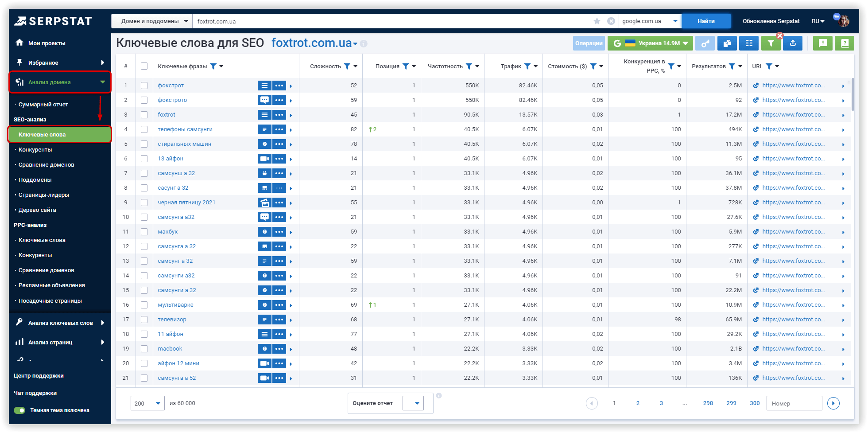Image resolution: width=868 pixels, height=433 pixels.
Task: Open the green filter toolbar button
Action: pos(771,43)
